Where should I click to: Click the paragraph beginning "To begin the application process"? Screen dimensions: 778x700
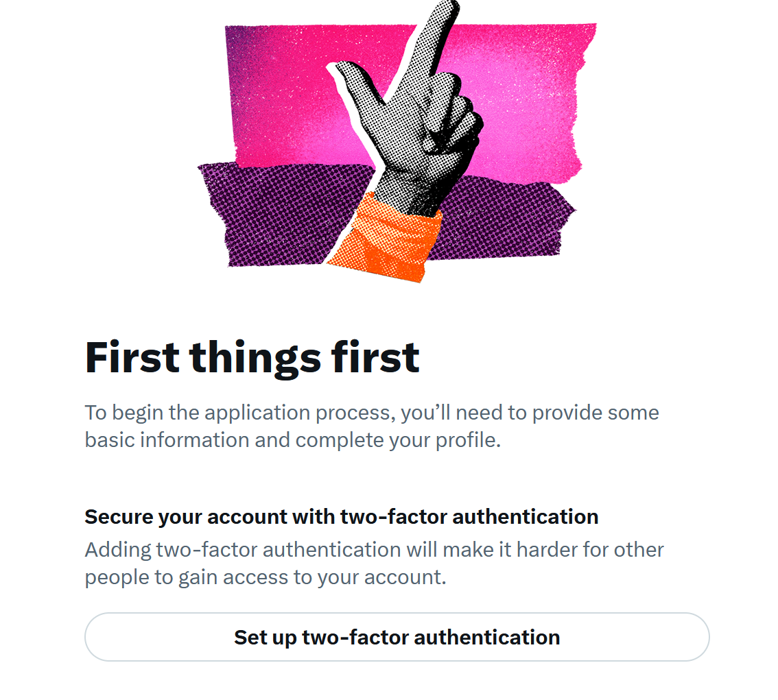[x=372, y=426]
